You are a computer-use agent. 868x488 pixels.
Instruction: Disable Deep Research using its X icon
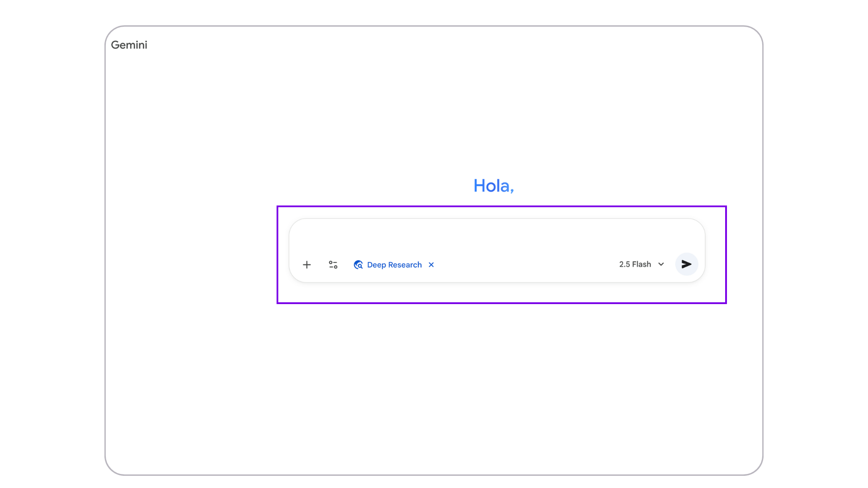point(431,265)
